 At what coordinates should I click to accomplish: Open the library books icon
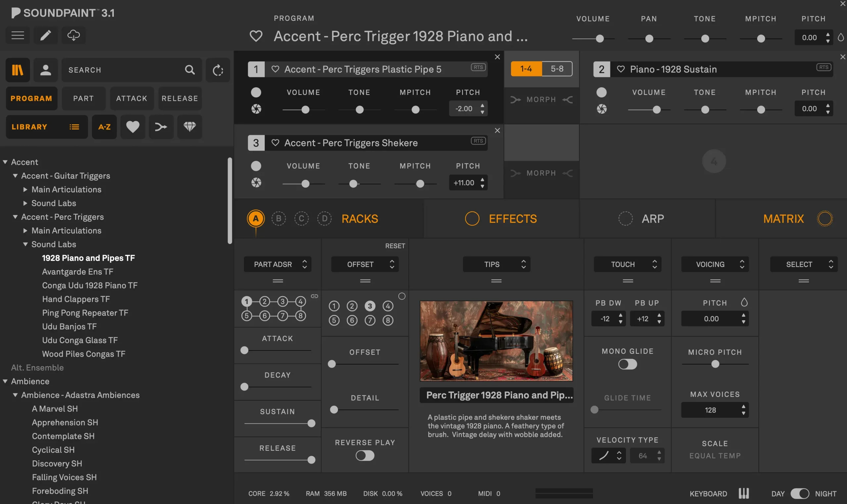[x=17, y=70]
